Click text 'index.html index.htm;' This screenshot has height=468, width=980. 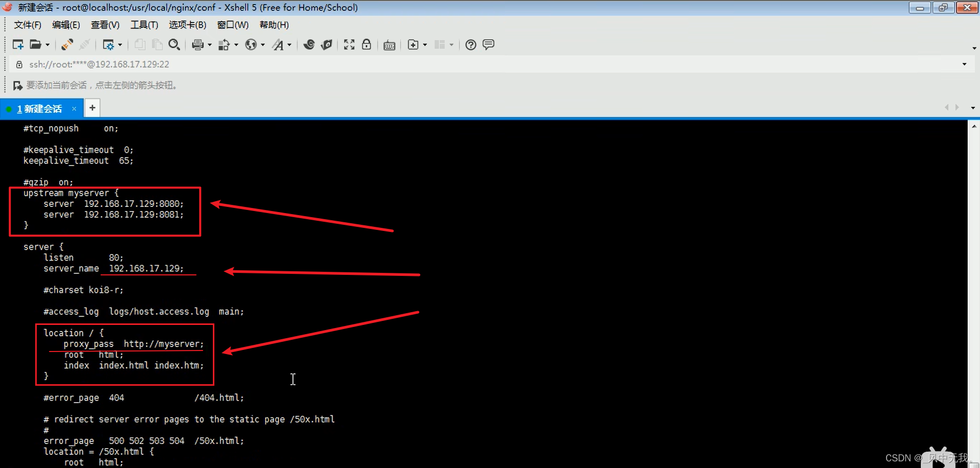point(151,365)
